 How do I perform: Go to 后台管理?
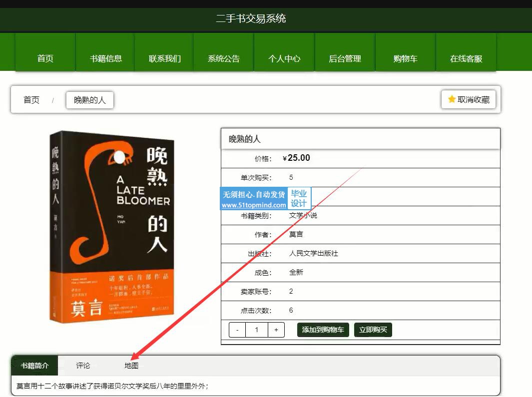(345, 52)
